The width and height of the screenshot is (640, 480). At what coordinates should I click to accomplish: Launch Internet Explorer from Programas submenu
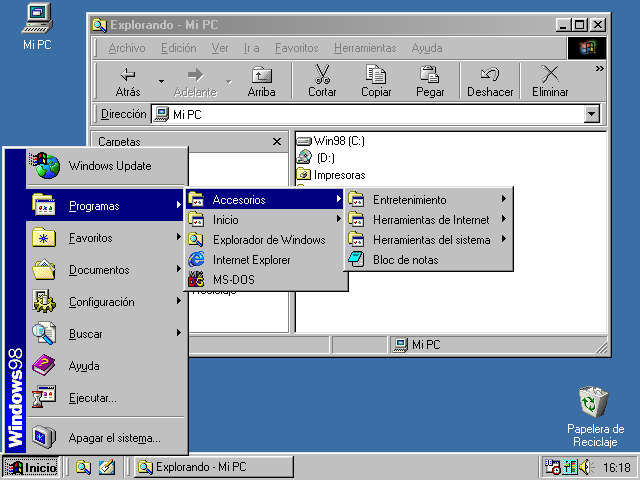266,260
